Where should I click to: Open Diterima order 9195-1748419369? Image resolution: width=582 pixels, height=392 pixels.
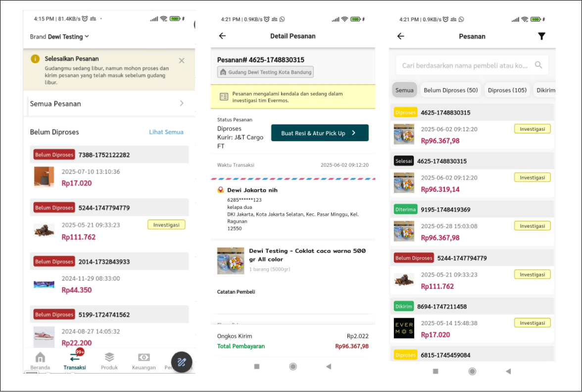[x=472, y=224]
